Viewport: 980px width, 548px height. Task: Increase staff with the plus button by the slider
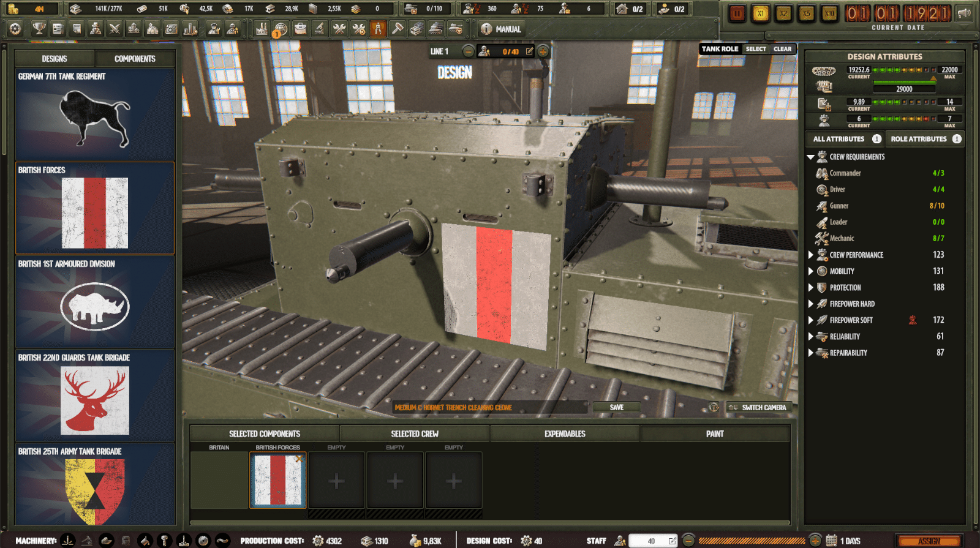point(815,541)
